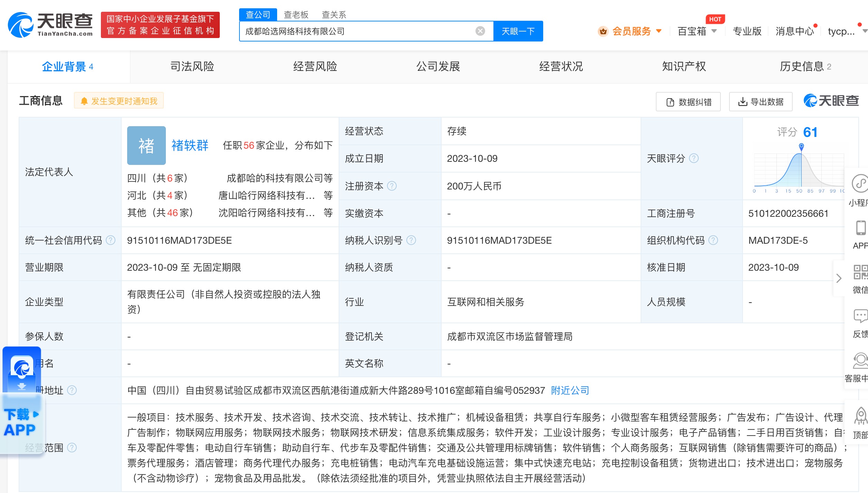Open the 附近公司 link
This screenshot has height=493, width=868.
(570, 390)
